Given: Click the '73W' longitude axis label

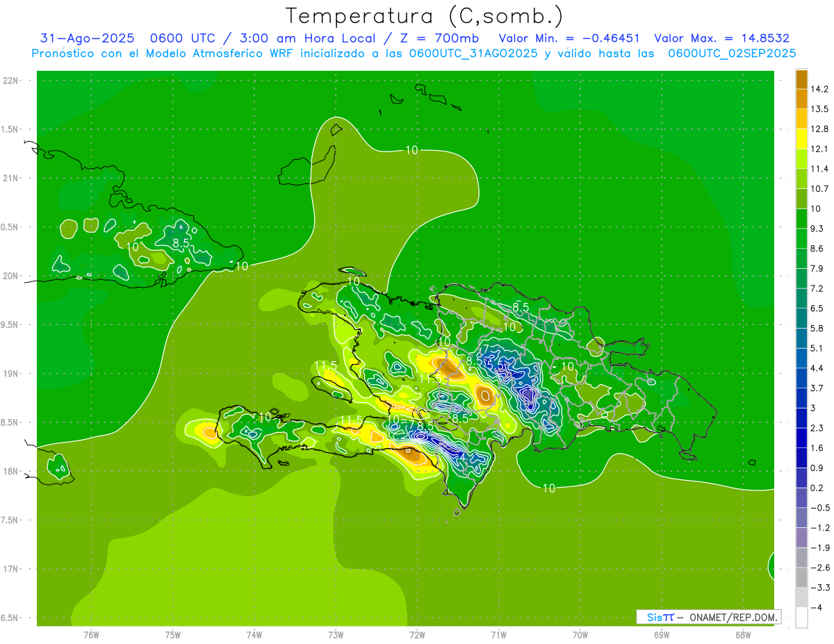Looking at the screenshot, I should coord(336,635).
